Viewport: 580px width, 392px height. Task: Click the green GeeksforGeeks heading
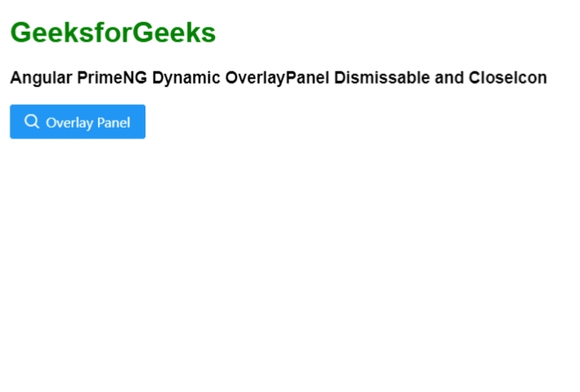pyautogui.click(x=113, y=33)
